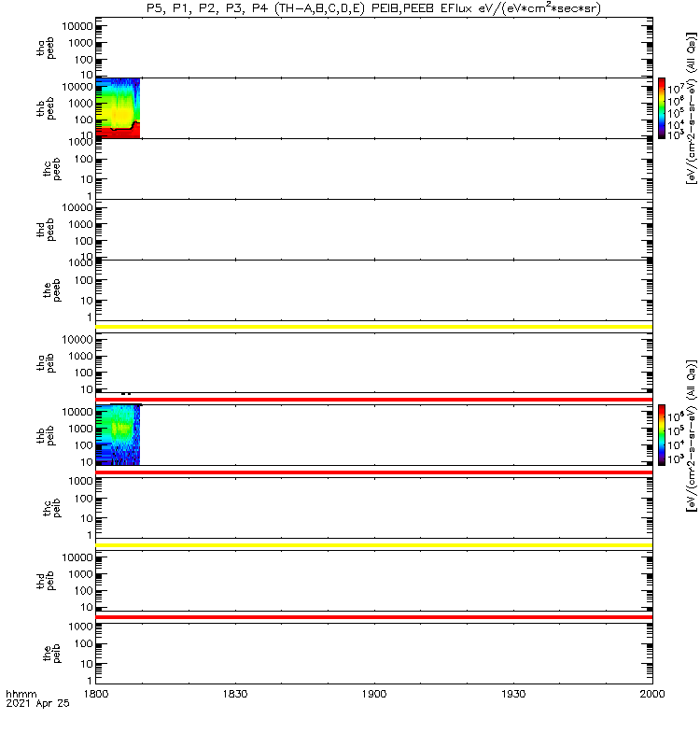Click the thb peeb electron spectrogram data
The image size is (700, 747).
pos(118,108)
